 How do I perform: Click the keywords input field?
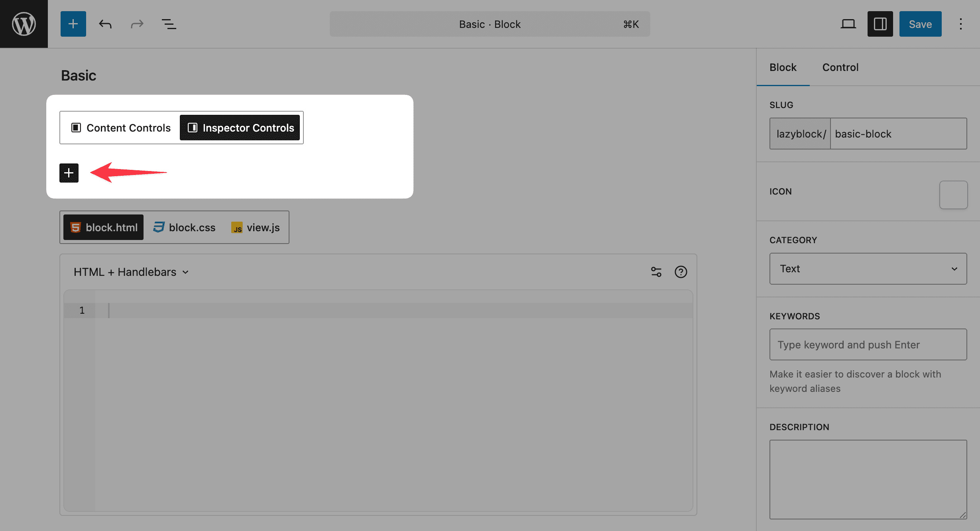pos(868,344)
